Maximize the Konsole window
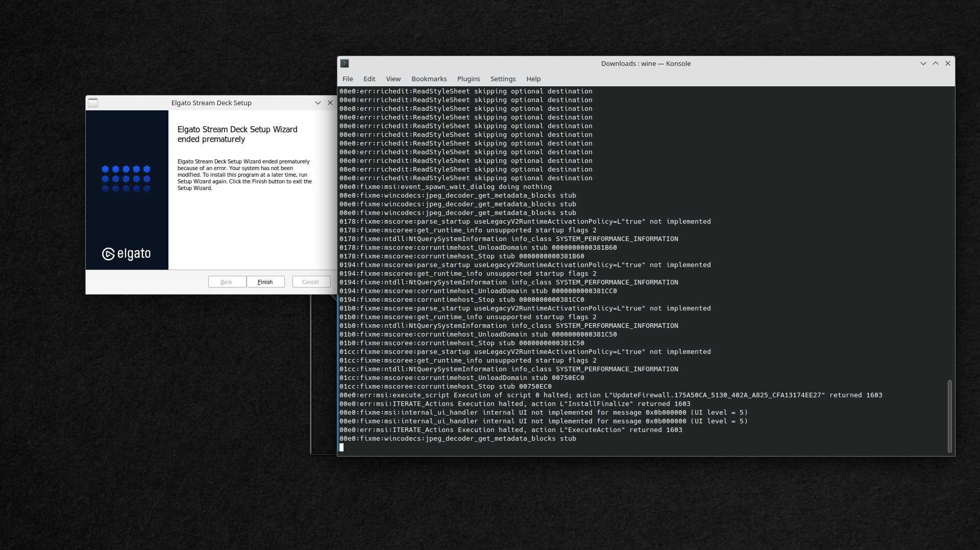980x550 pixels. point(936,63)
